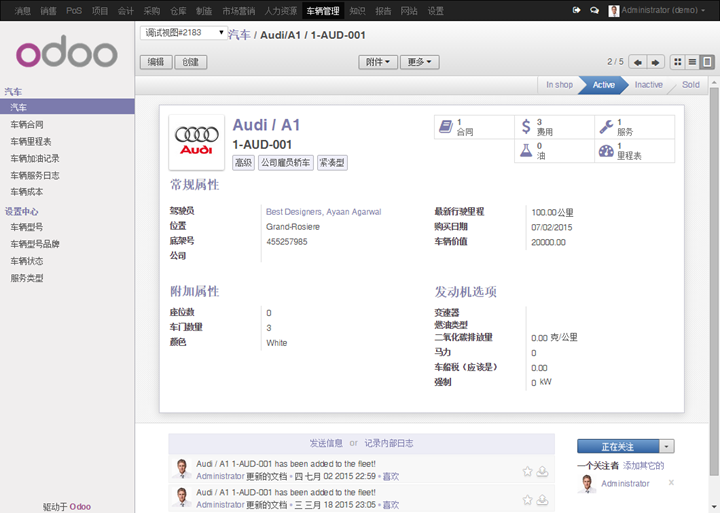
Task: Click the 汽车 breadcrumb link
Action: pos(240,35)
